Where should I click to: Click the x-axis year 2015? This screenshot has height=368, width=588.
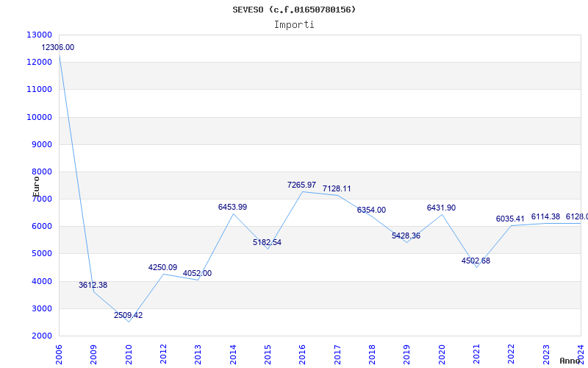pyautogui.click(x=268, y=354)
